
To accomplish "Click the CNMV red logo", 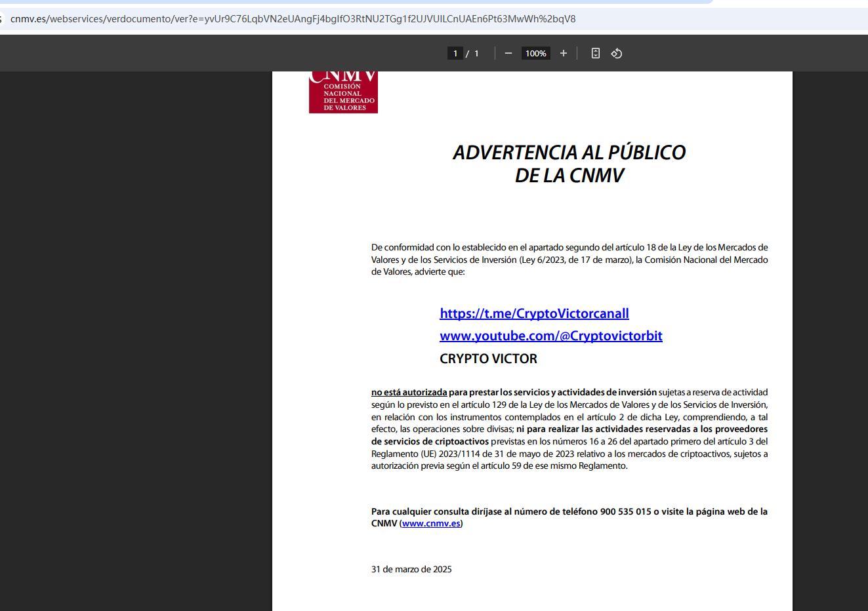I will click(343, 92).
